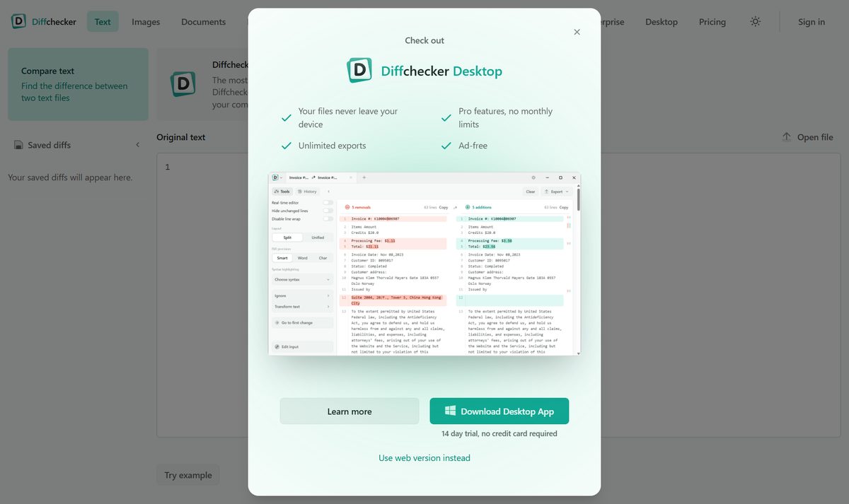Open the Images tab
The height and width of the screenshot is (504, 849).
146,22
